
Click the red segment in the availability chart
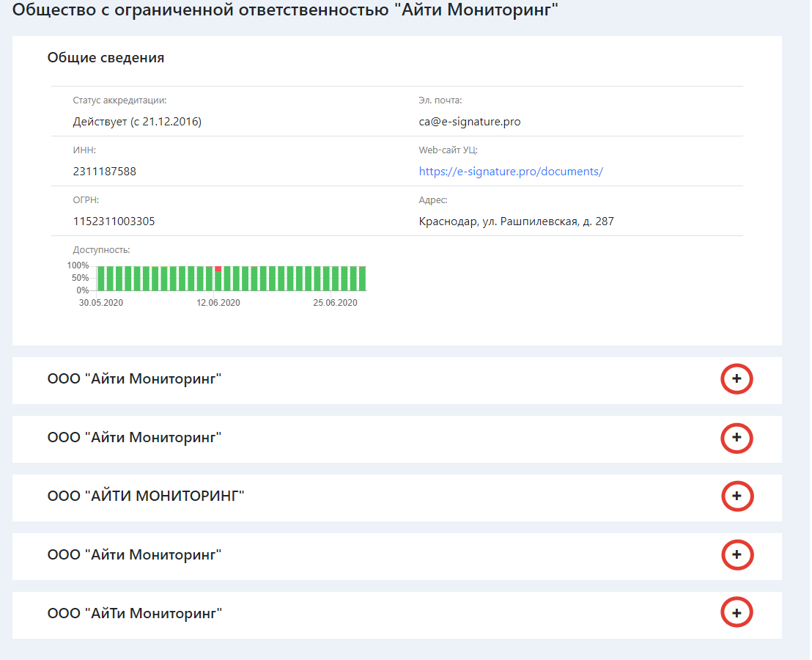[218, 268]
